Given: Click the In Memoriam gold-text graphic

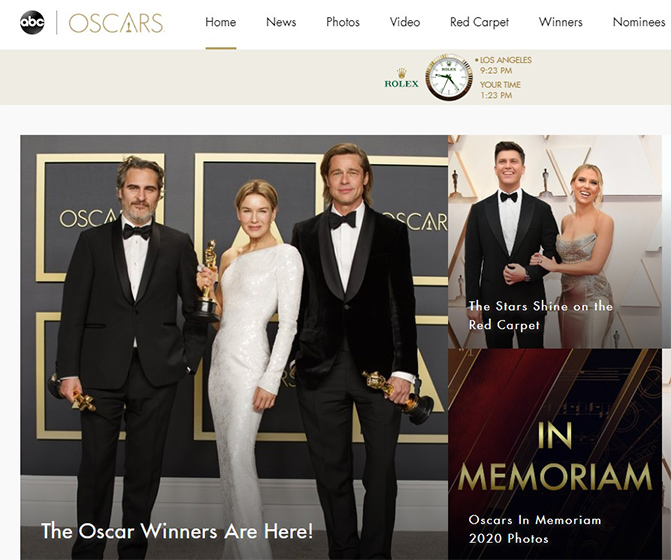Looking at the screenshot, I should pyautogui.click(x=554, y=455).
